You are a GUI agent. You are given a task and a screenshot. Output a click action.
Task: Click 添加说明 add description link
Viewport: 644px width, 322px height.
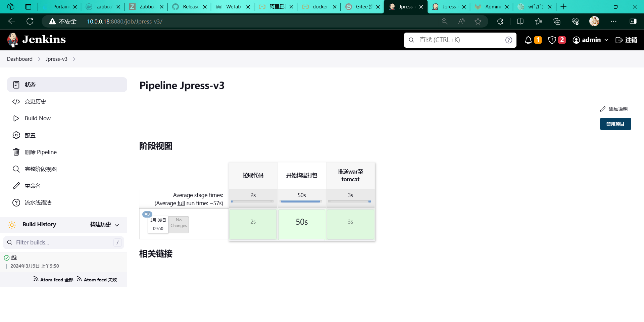(x=613, y=109)
